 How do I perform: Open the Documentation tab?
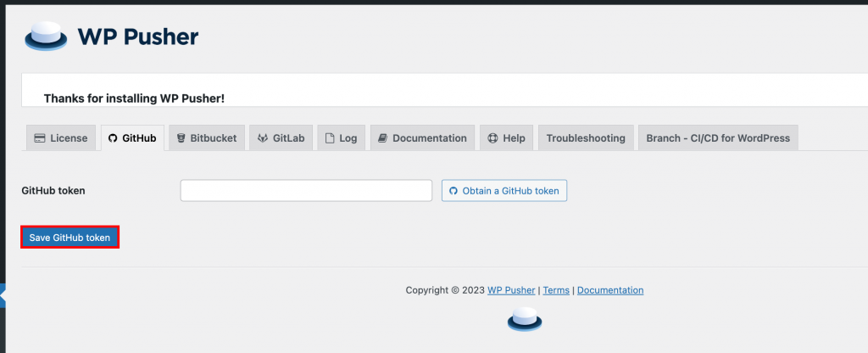tap(422, 138)
